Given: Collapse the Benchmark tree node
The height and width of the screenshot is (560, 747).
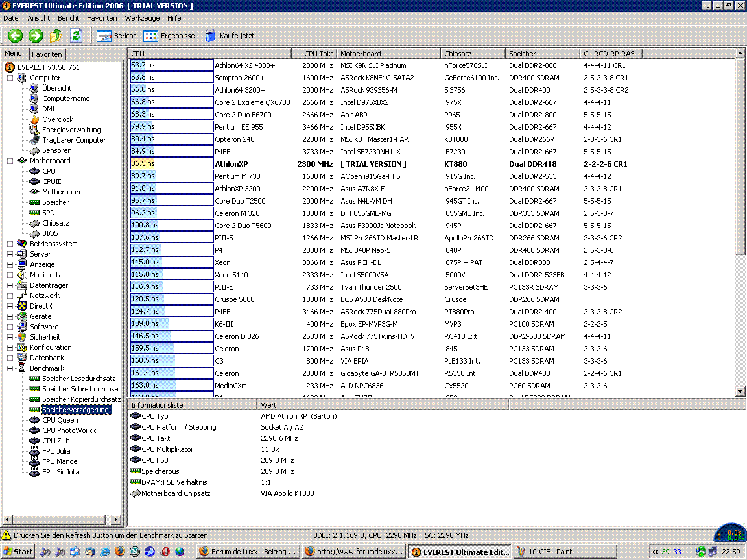Looking at the screenshot, I should pyautogui.click(x=10, y=368).
